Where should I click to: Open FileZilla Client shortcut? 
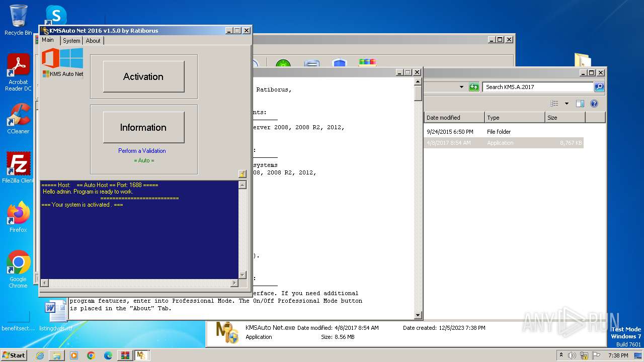click(x=18, y=167)
